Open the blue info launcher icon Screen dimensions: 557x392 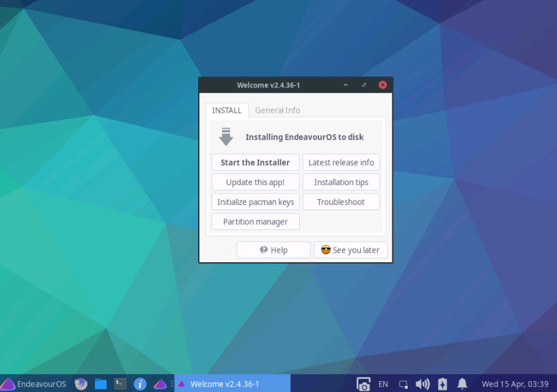(x=140, y=384)
